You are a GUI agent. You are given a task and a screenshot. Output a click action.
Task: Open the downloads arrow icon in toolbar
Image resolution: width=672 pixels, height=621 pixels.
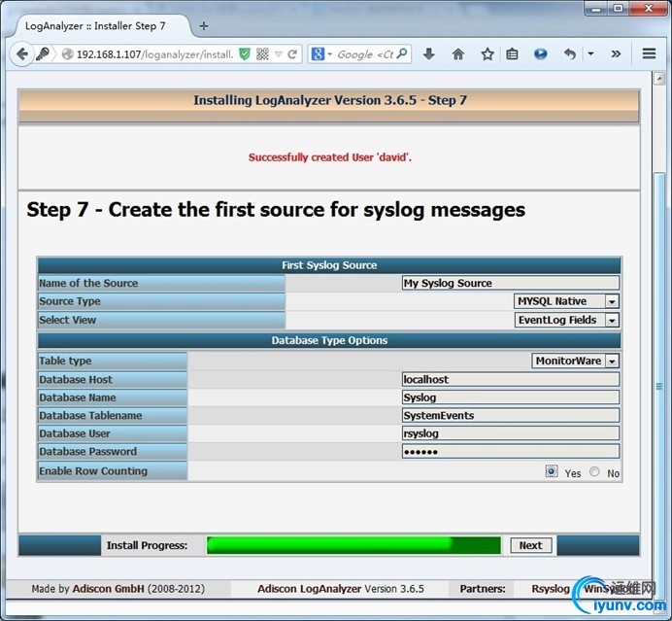428,54
